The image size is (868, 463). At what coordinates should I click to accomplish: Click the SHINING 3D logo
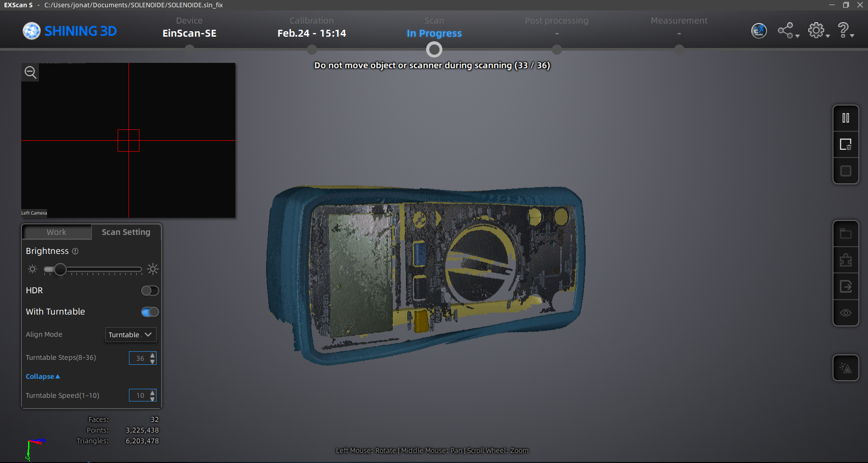point(70,31)
